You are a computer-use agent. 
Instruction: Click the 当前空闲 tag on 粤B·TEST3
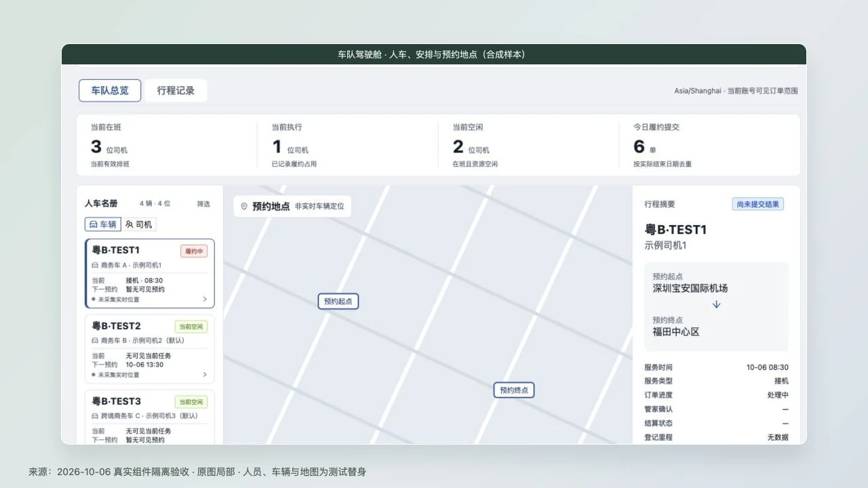(x=191, y=402)
